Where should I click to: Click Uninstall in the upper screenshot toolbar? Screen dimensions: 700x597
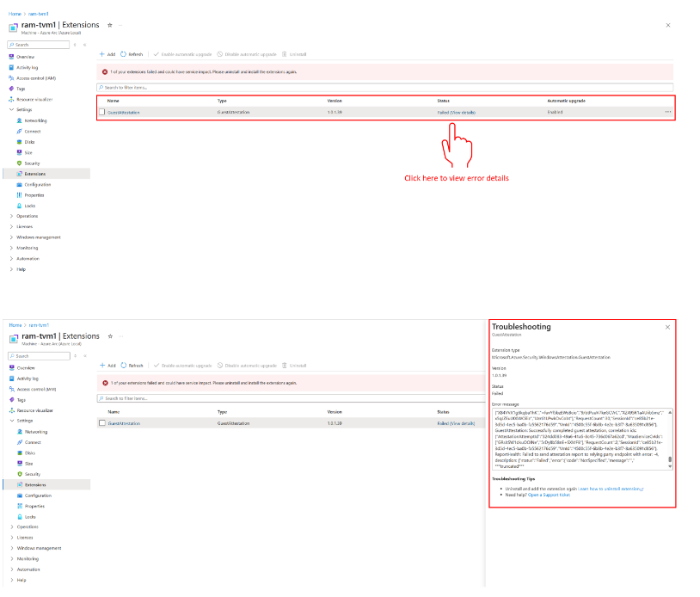(294, 54)
